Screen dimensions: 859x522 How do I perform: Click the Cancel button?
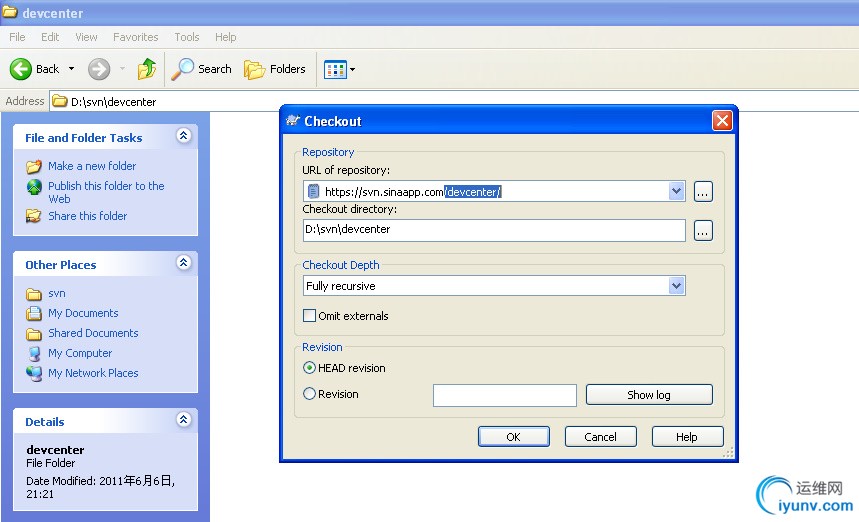pos(600,437)
